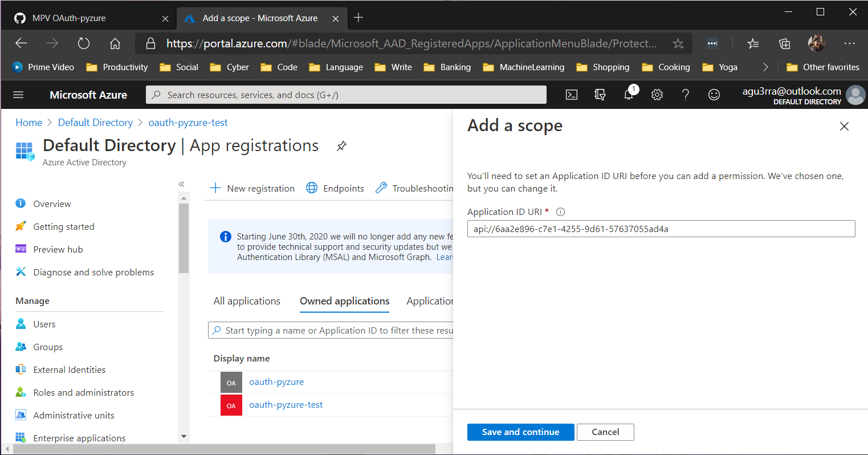Expand more favorites bar chevron

coord(765,67)
